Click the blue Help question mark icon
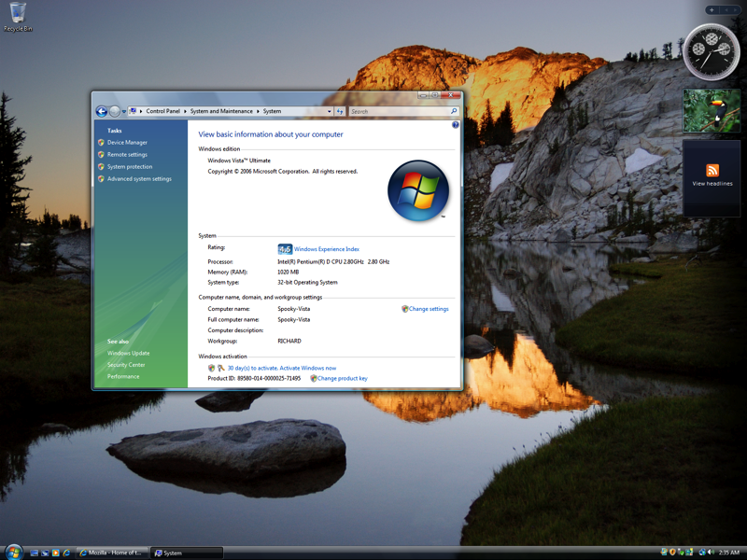Image resolution: width=747 pixels, height=560 pixels. (x=456, y=124)
